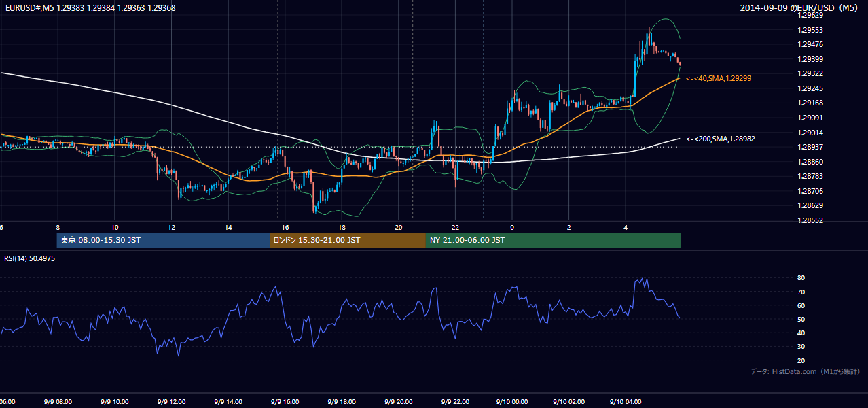Click the NY 21:00-06:00 JST session bar
868x408 pixels.
coord(554,240)
